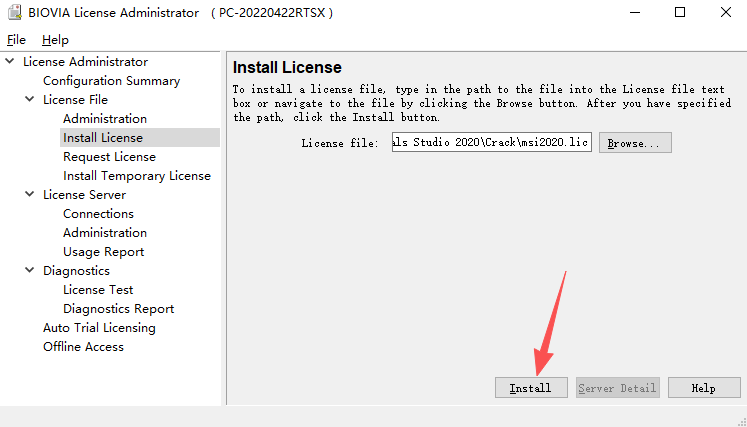
Task: Select the License Server node
Action: tap(84, 195)
